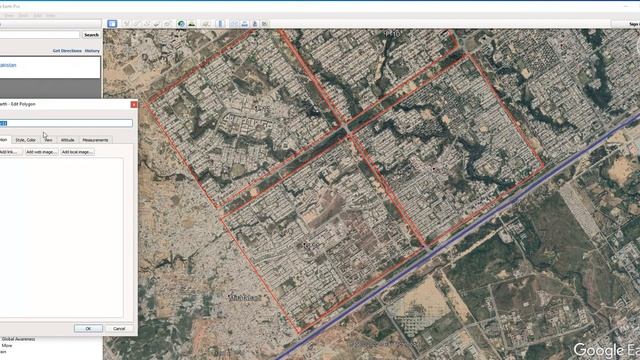The image size is (640, 360).
Task: Close the Edit Polygon dialog
Action: coord(133,104)
